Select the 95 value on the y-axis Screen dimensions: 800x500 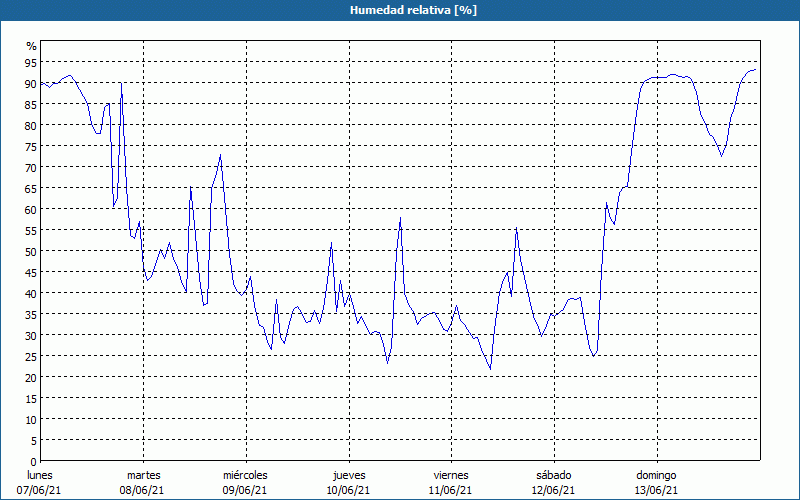point(31,63)
